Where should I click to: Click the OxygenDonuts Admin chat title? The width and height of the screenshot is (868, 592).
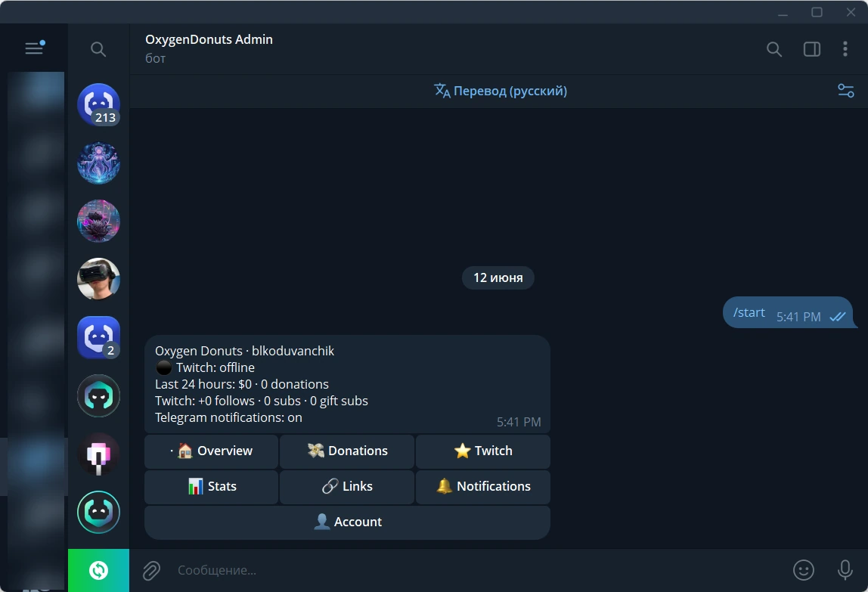(209, 39)
